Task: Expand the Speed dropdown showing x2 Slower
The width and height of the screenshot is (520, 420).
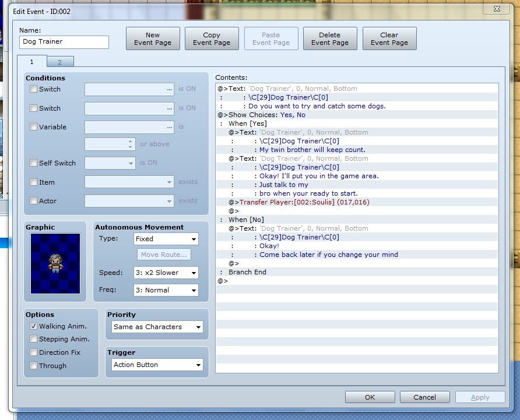Action: (x=166, y=273)
